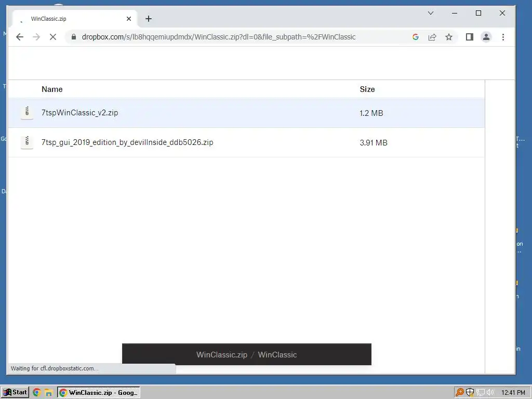Maximize the Chrome window
The width and height of the screenshot is (532, 399).
[478, 13]
